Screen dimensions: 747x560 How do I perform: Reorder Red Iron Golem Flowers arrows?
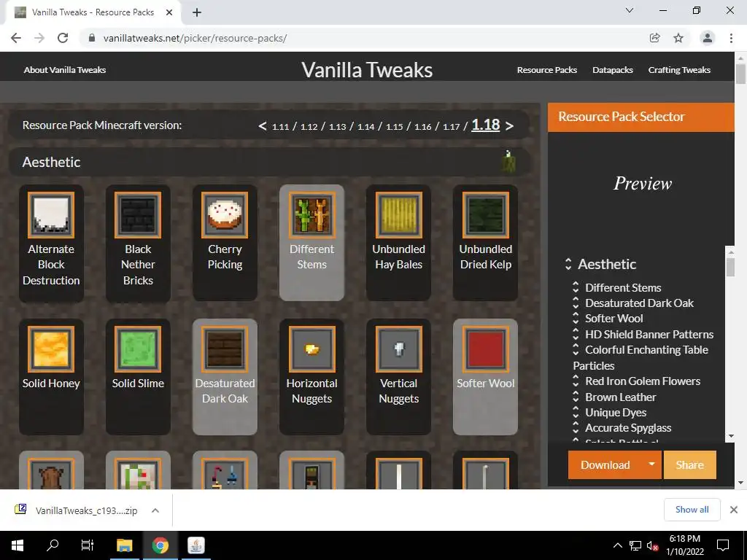pyautogui.click(x=576, y=381)
